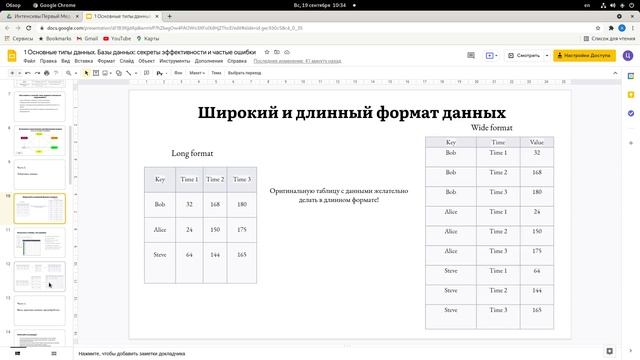
Task: Collapse the toolbar menus with chevron
Action: 615,73
